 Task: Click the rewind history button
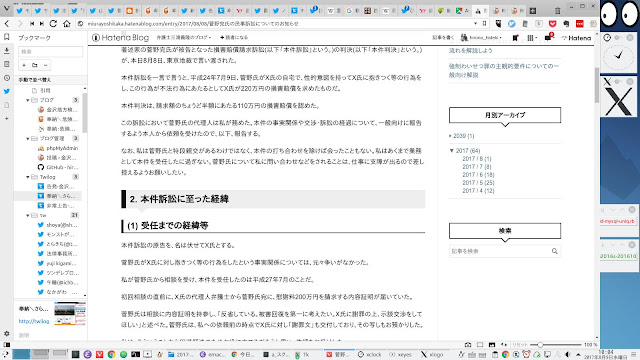click(32, 24)
